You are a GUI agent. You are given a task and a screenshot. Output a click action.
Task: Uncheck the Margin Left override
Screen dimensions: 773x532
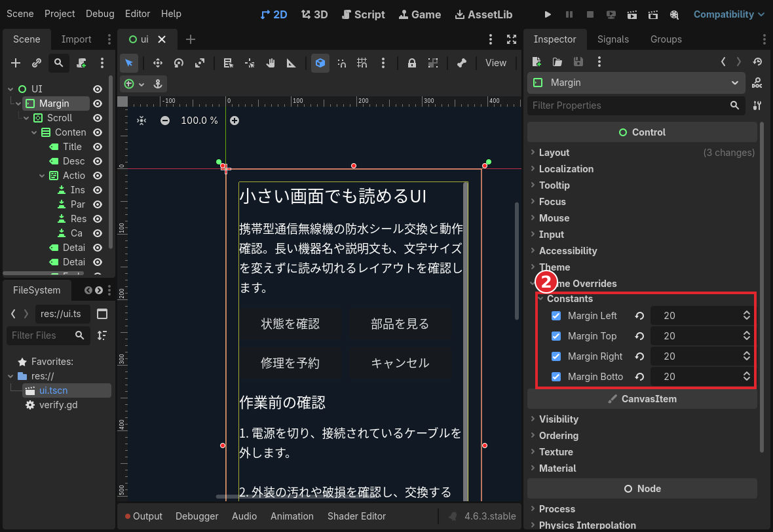coord(556,316)
